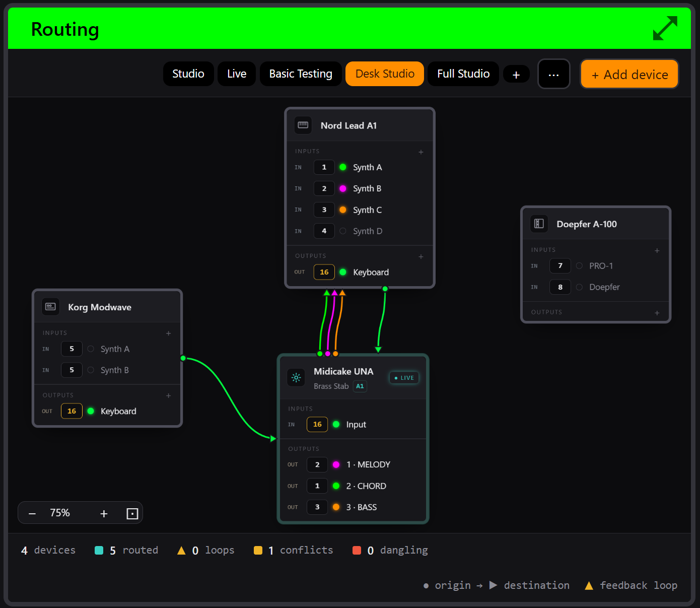Add an output to Korg Modwave
700x608 pixels.
tap(169, 396)
